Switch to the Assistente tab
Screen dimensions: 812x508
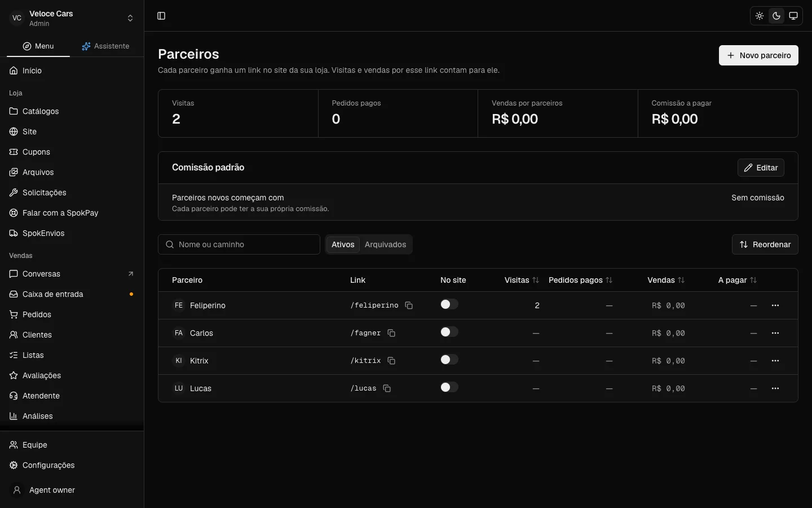pyautogui.click(x=105, y=46)
